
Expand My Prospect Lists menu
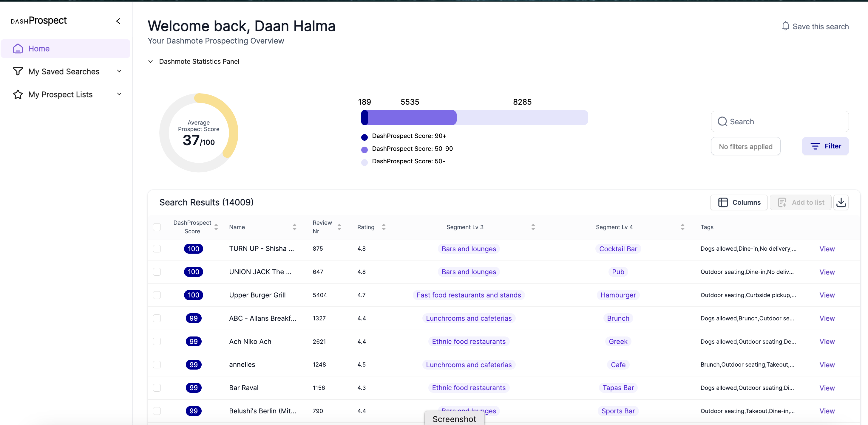tap(119, 94)
